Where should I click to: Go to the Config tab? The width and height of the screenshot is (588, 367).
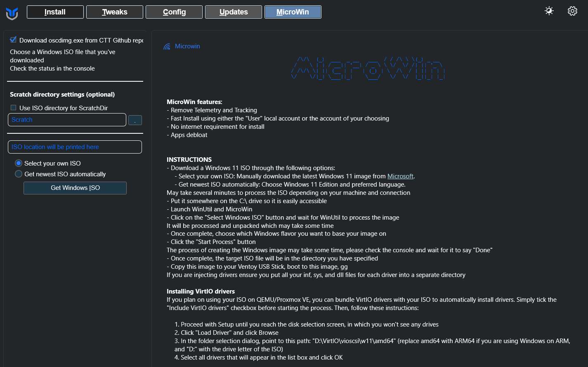point(174,12)
